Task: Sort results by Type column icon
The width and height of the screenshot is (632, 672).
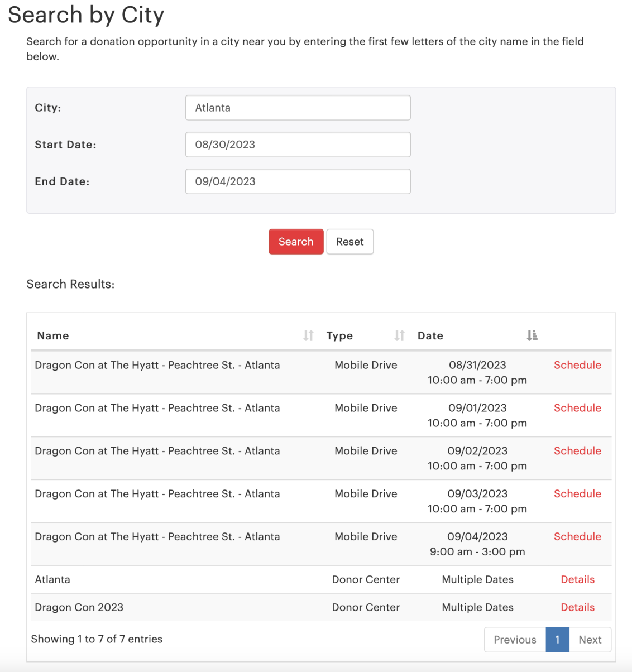Action: click(399, 335)
